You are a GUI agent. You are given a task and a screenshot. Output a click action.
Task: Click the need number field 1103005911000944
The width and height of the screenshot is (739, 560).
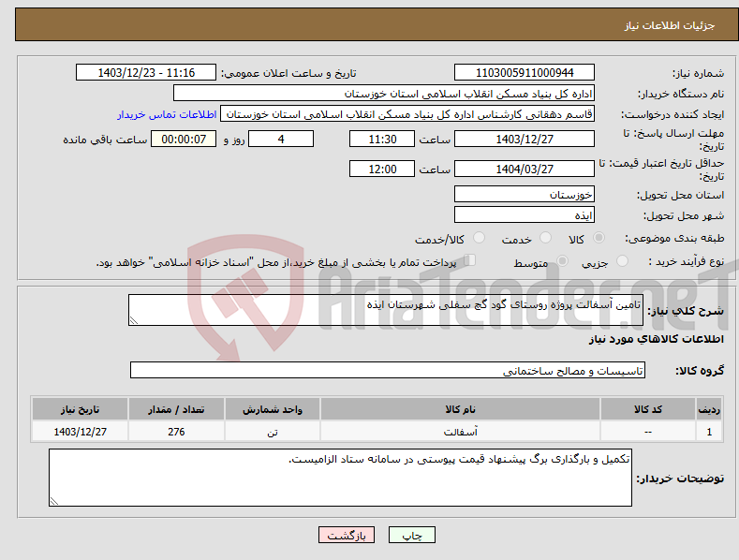(x=525, y=73)
